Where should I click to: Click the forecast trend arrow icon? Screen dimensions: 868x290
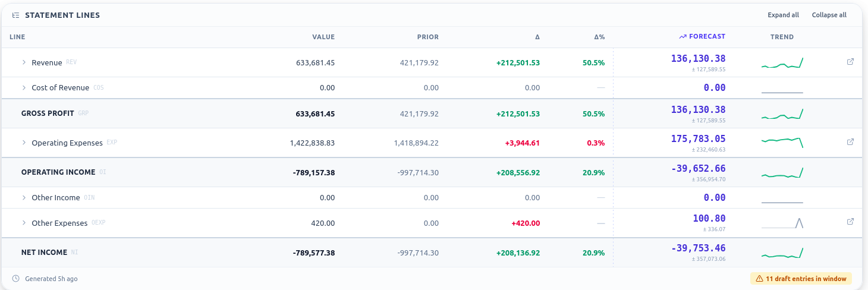(683, 37)
